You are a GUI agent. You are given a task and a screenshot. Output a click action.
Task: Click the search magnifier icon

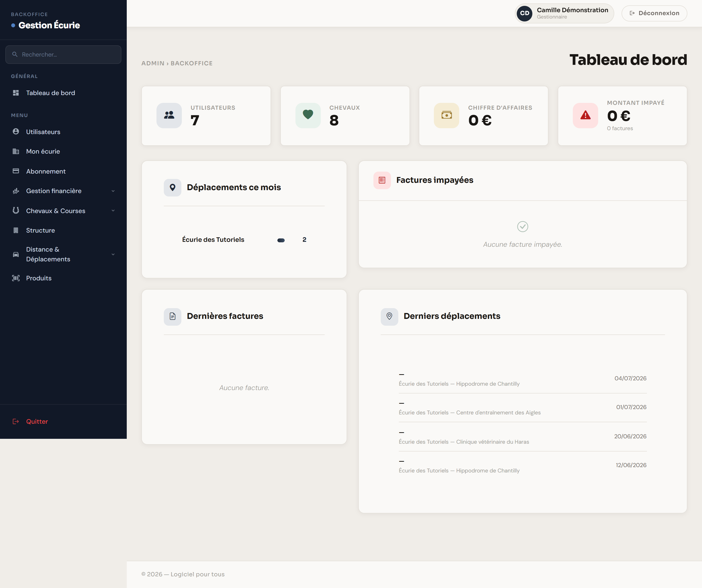pos(15,54)
